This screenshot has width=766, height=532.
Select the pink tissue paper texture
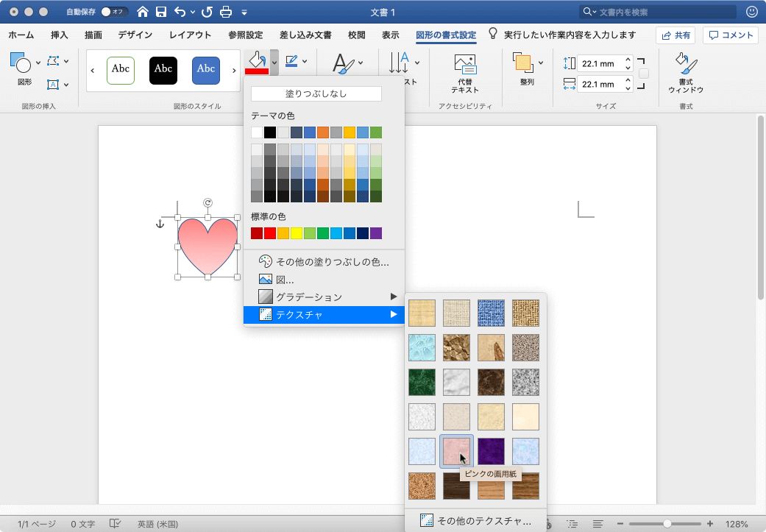456,451
